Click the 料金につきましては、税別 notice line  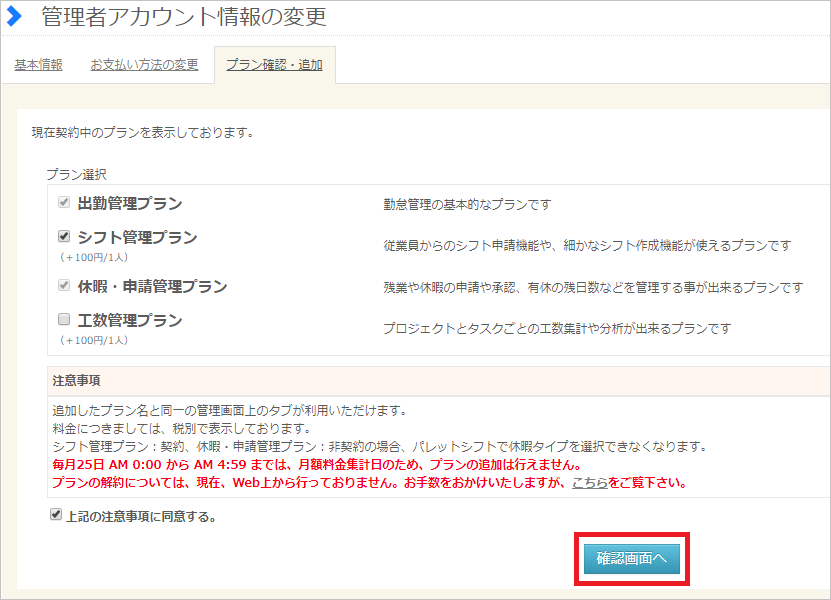tap(183, 428)
